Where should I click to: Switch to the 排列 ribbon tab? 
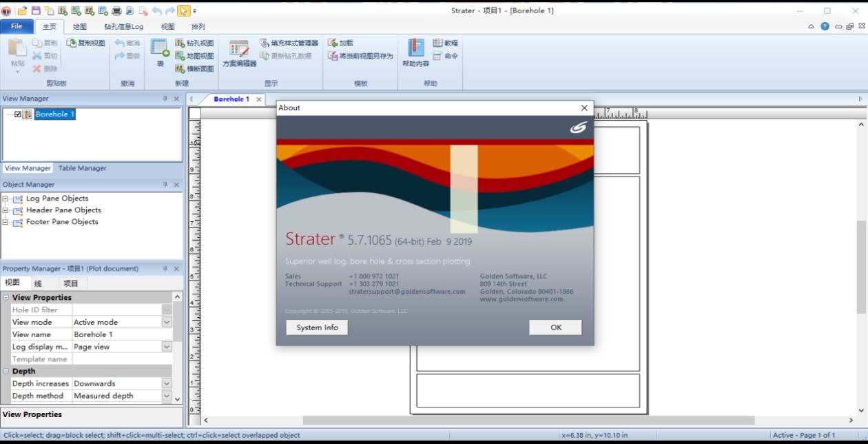[x=198, y=27]
